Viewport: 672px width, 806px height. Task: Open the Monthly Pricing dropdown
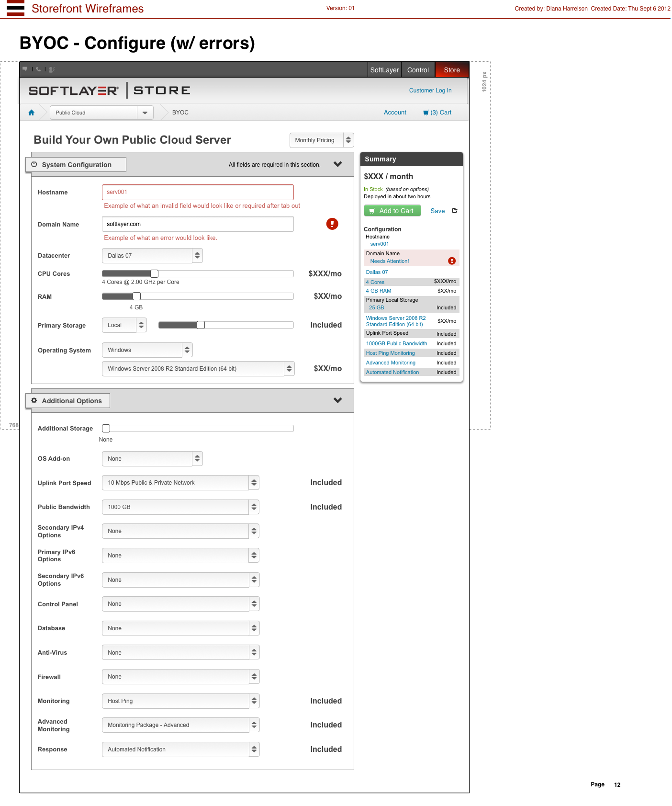coord(322,140)
